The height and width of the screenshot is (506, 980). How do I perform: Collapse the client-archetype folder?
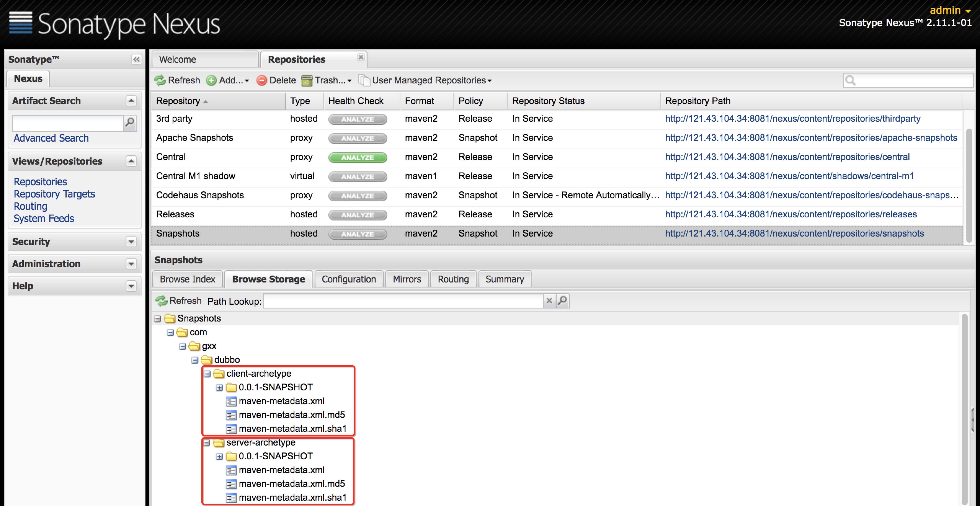pyautogui.click(x=207, y=374)
